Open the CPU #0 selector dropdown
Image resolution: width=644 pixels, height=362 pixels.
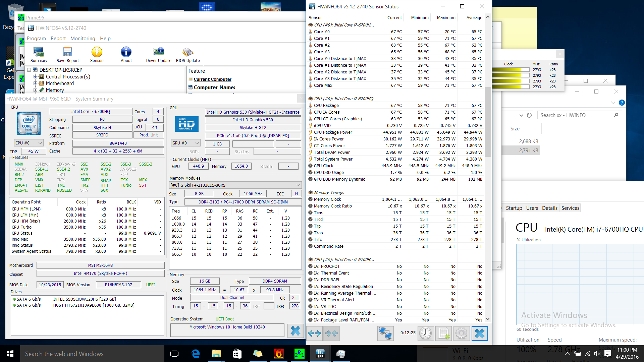(x=29, y=143)
